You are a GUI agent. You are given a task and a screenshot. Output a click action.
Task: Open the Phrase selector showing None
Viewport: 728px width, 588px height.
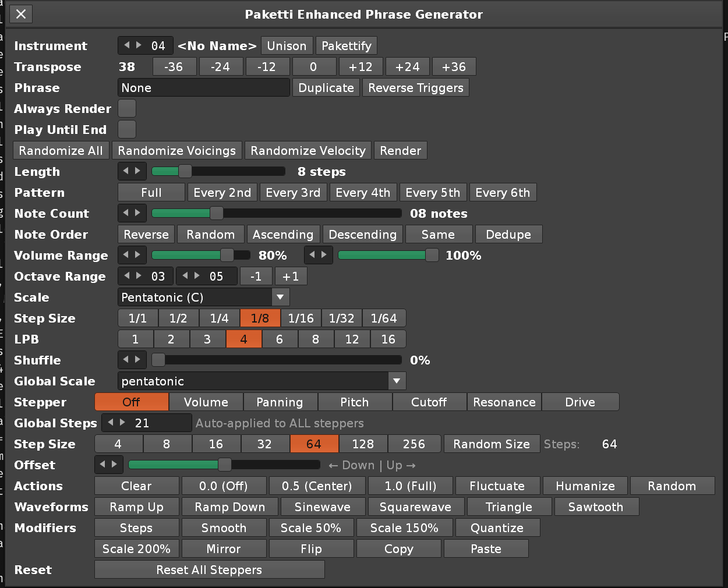203,88
